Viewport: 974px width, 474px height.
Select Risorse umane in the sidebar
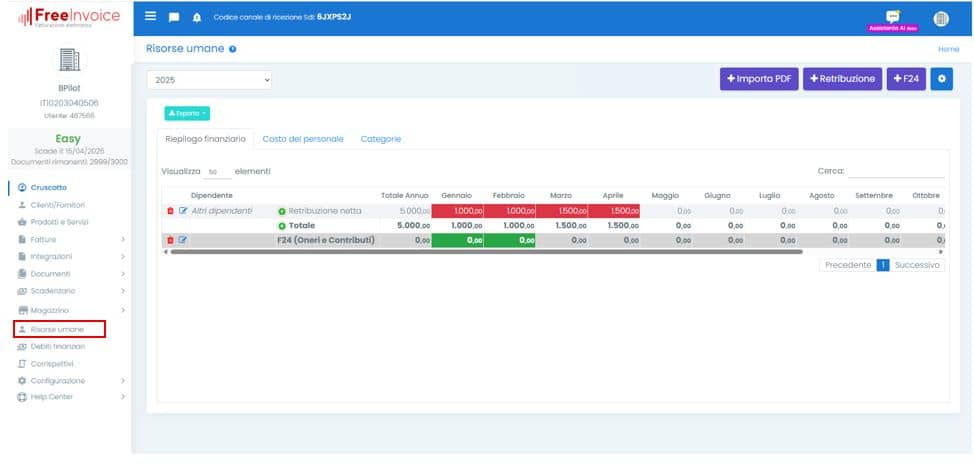coord(59,329)
